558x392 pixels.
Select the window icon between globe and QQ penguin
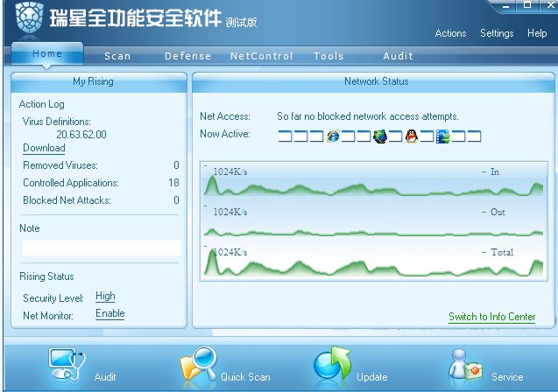click(395, 136)
